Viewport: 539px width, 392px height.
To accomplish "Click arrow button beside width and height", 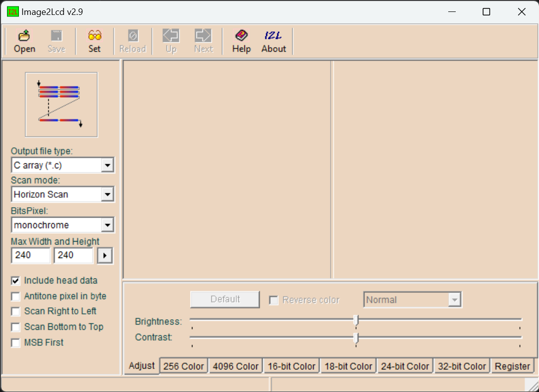I will coord(105,256).
